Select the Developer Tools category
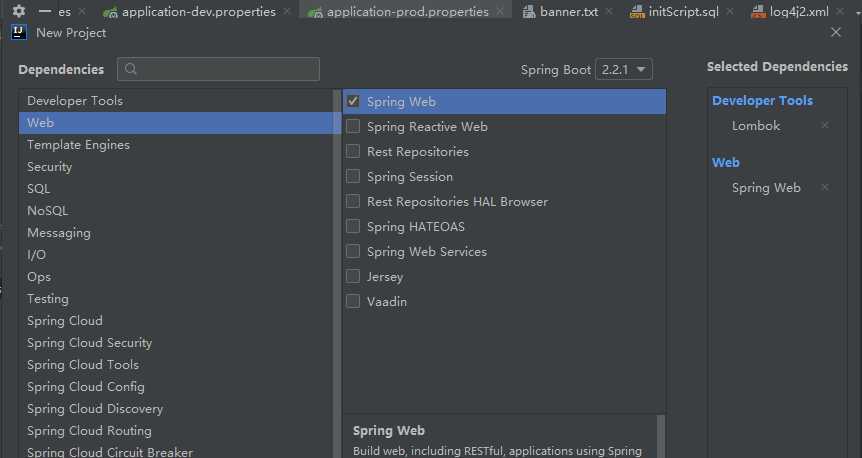The width and height of the screenshot is (862, 458). (x=177, y=101)
